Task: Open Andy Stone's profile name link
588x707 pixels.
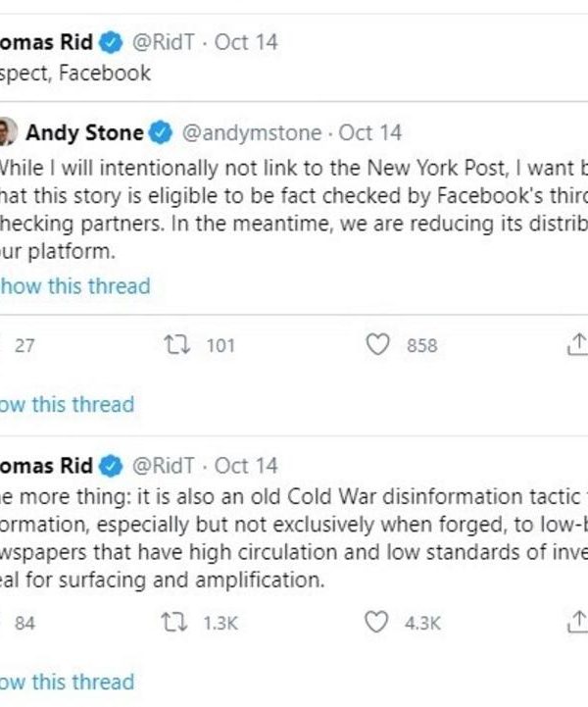Action: [x=85, y=133]
